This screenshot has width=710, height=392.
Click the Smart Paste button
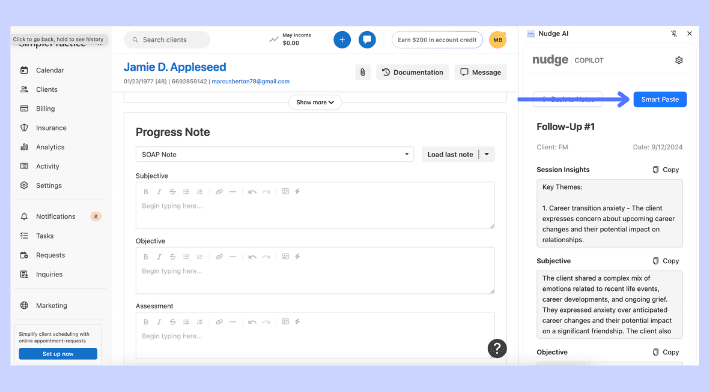[660, 100]
